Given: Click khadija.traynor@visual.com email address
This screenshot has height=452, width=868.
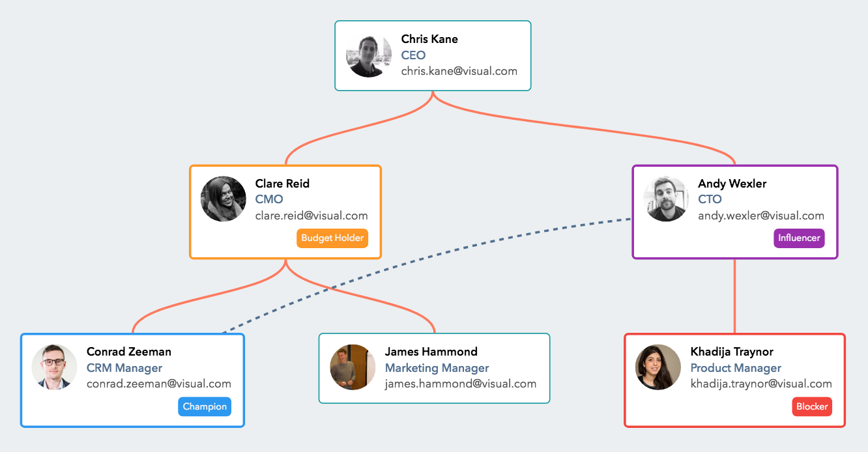Looking at the screenshot, I should click(x=761, y=384).
